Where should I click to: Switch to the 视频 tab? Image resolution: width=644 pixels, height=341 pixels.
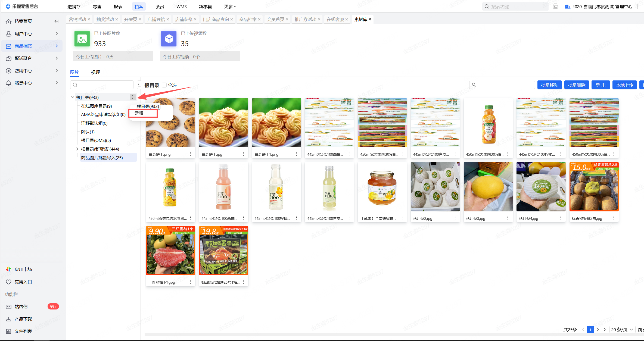pos(95,72)
